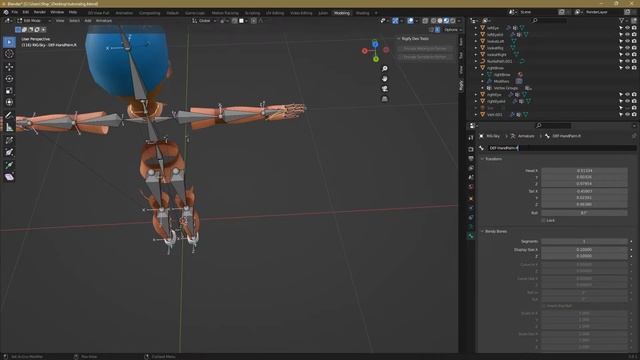Select the Bone Size tool
Image resolution: width=640 pixels, height=360 pixels.
9,152
